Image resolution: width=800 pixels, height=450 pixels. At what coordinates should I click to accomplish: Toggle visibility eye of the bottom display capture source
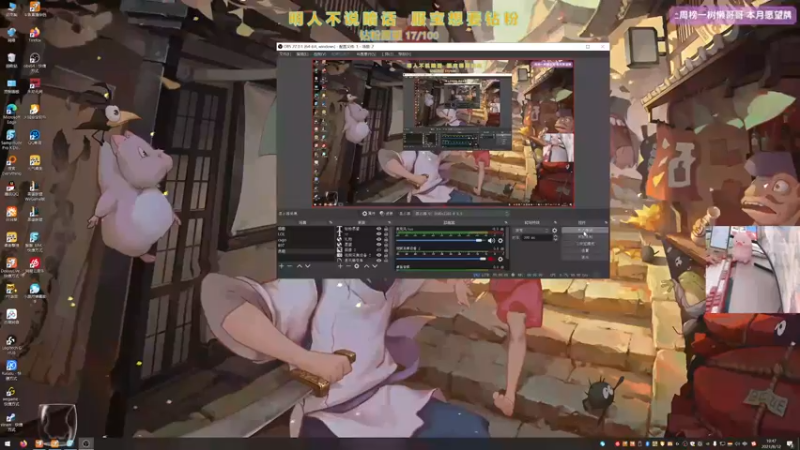(x=379, y=261)
